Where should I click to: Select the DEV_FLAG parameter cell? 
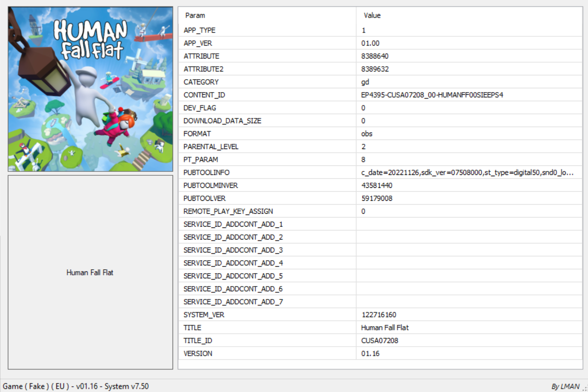point(267,108)
